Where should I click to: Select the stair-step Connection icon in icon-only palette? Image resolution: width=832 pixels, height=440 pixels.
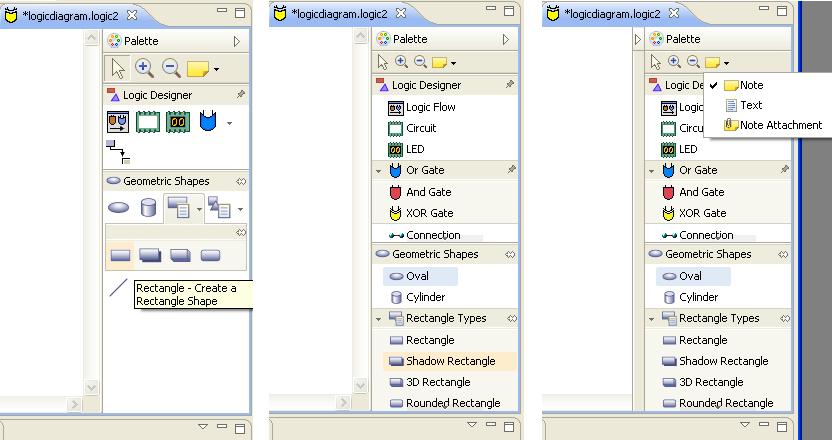coord(118,152)
